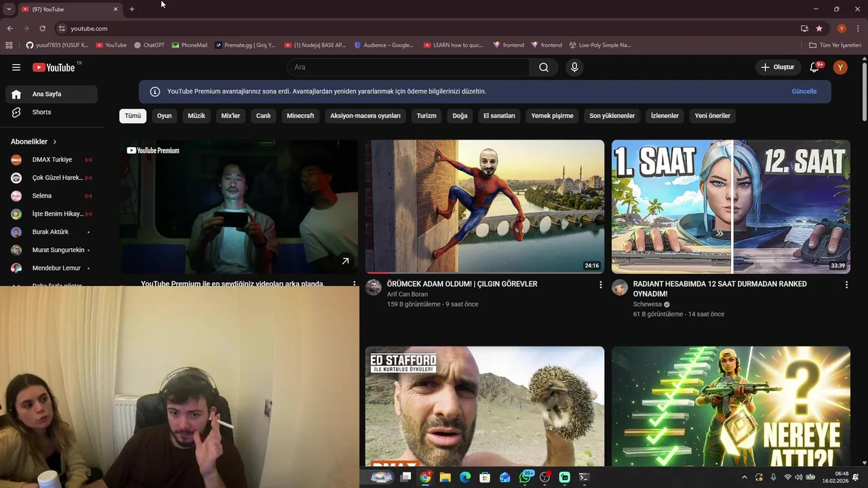View site information icon in address bar

pos(62,28)
